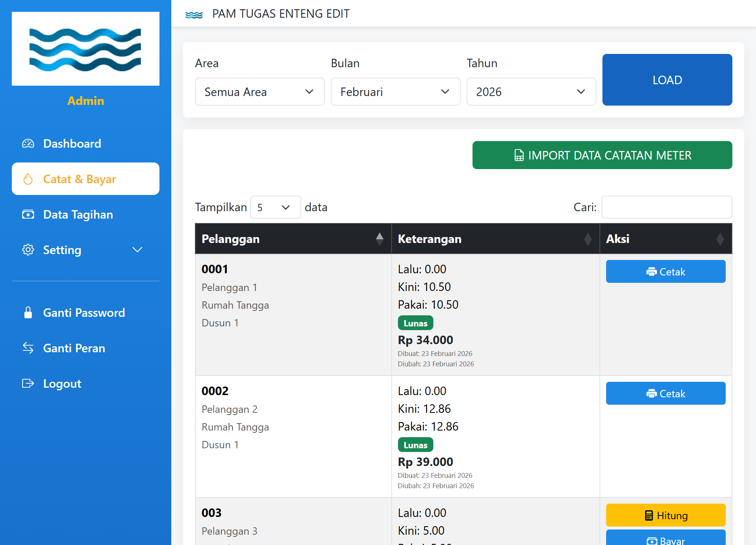Expand the Setting submenu chevron
756x545 pixels.
(x=137, y=250)
